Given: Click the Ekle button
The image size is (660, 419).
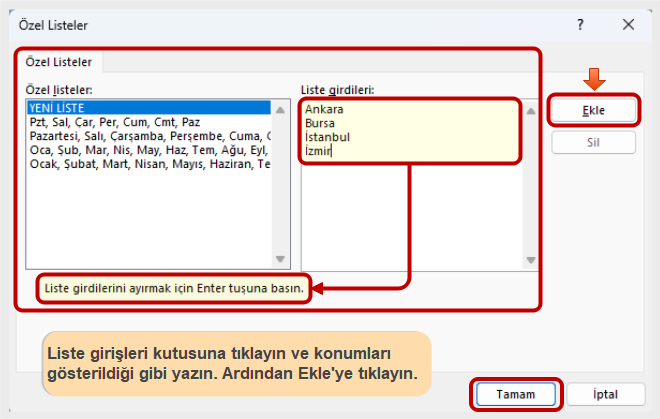Looking at the screenshot, I should [x=593, y=110].
